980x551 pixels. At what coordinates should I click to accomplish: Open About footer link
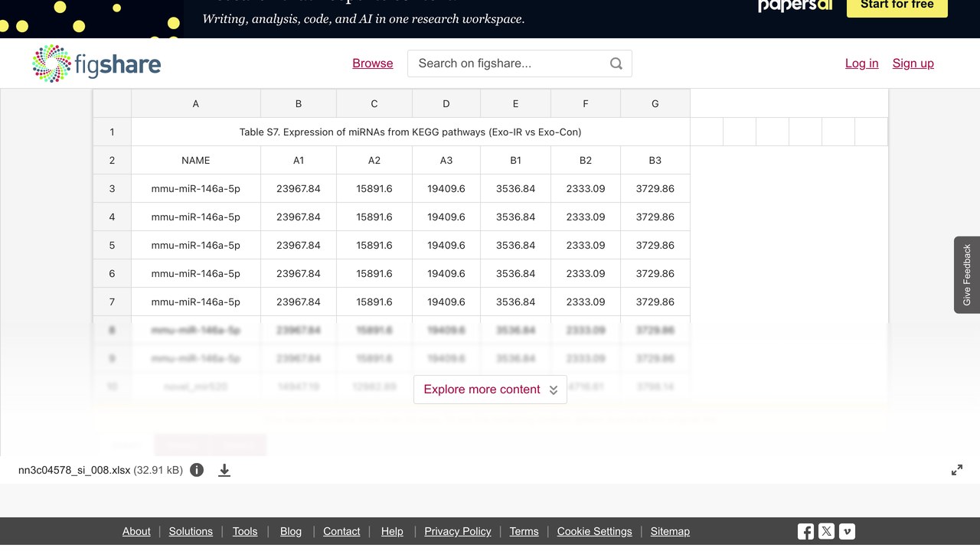(136, 531)
